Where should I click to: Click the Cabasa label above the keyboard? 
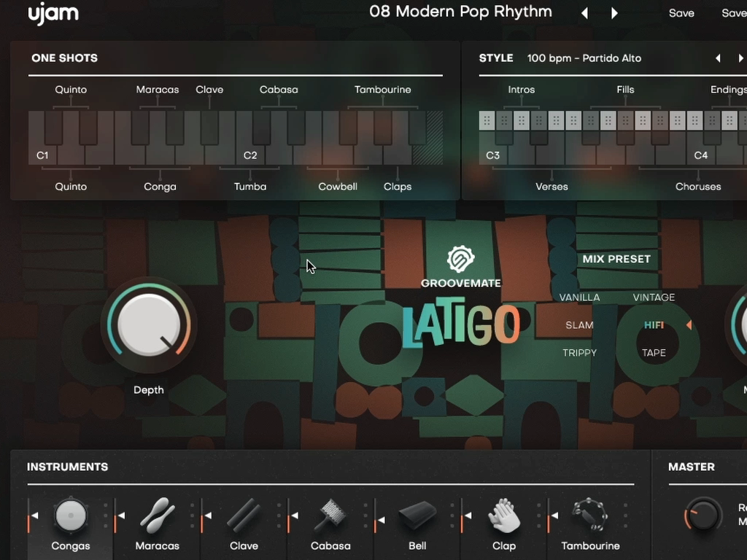tap(279, 90)
